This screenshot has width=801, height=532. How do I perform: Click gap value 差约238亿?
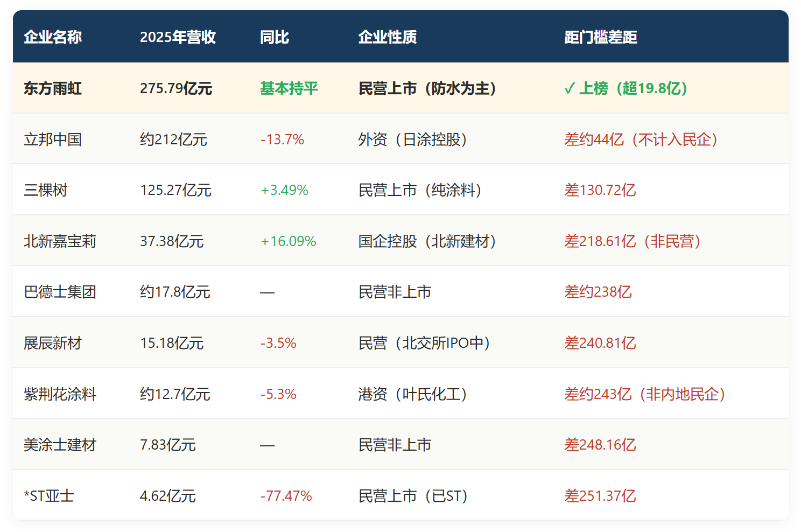coord(598,292)
